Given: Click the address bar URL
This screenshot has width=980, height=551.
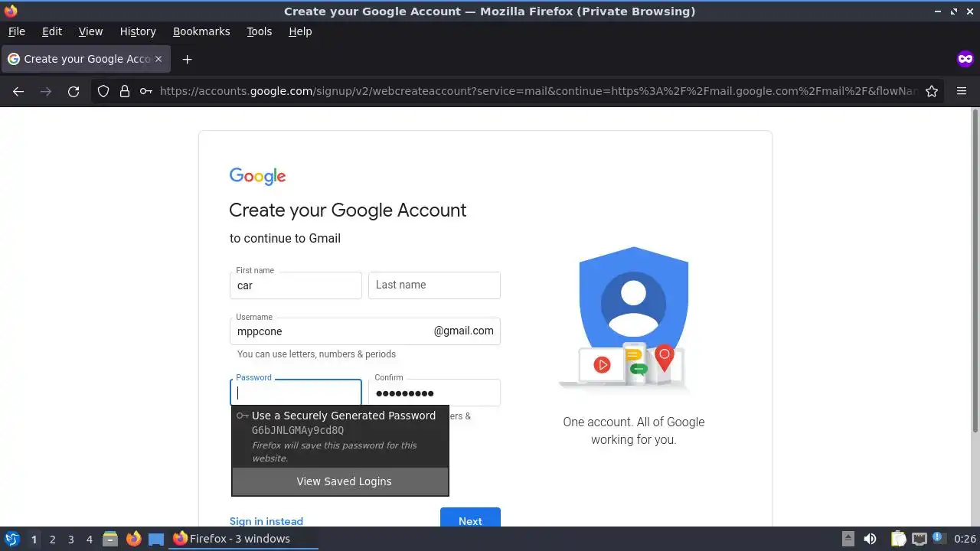Looking at the screenshot, I should click(538, 91).
